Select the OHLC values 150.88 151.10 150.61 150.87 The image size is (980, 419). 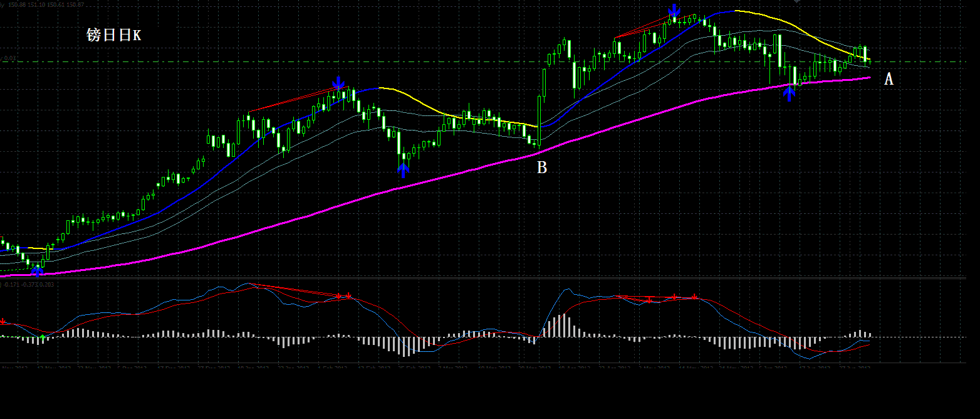click(46, 4)
